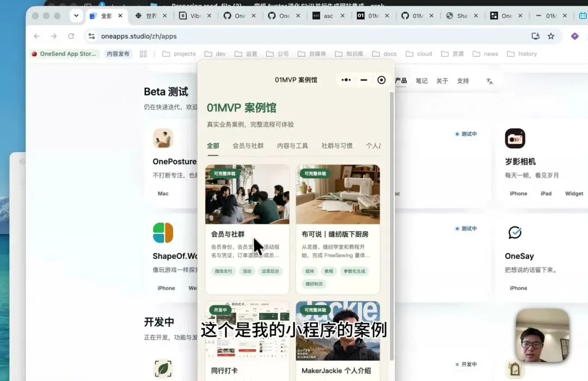Image resolution: width=588 pixels, height=381 pixels.
Task: Open mini program more-options dots
Action: pyautogui.click(x=346, y=80)
